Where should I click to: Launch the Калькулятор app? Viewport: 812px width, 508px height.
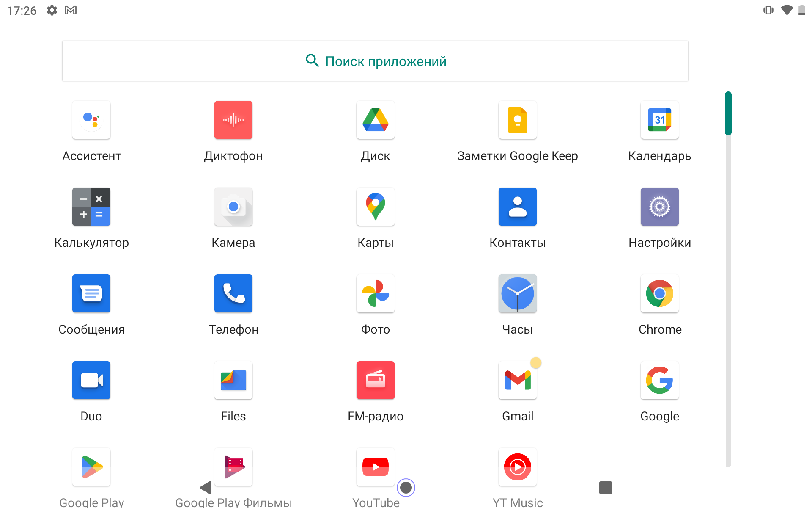pyautogui.click(x=91, y=207)
